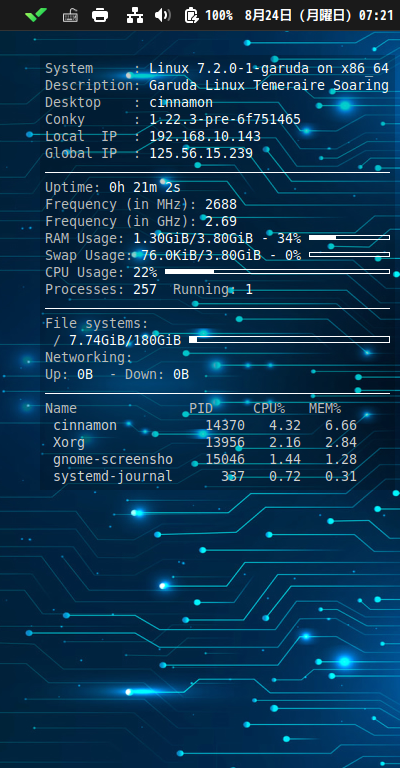Image resolution: width=400 pixels, height=768 pixels.
Task: Click PID 337 in the process list
Action: (233, 477)
